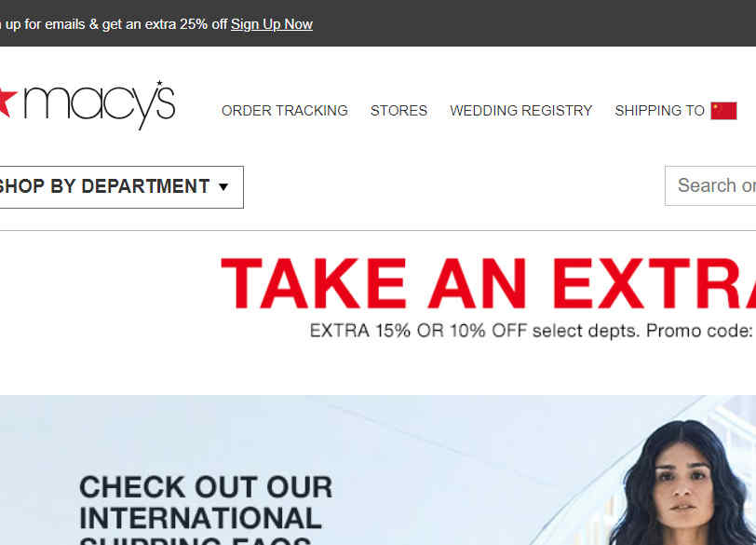The image size is (756, 545).
Task: Focus the Search input field
Action: pyautogui.click(x=710, y=185)
